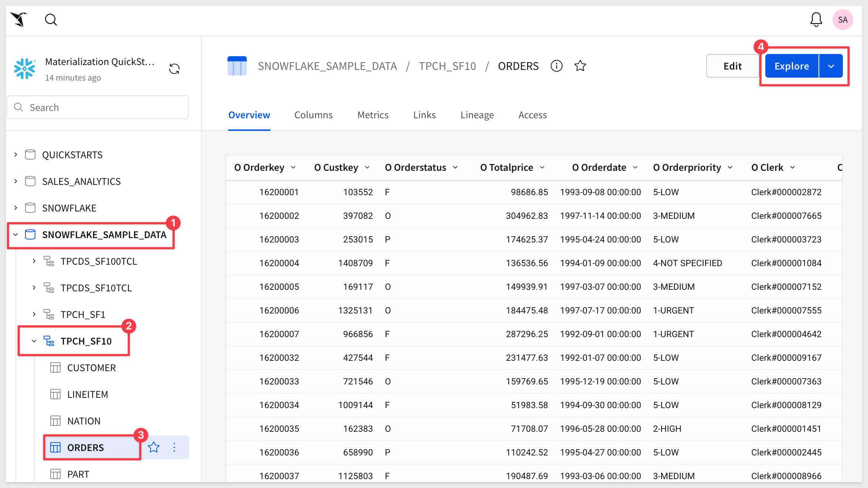The image size is (868, 488).
Task: Open the SA user avatar menu
Action: pos(843,20)
